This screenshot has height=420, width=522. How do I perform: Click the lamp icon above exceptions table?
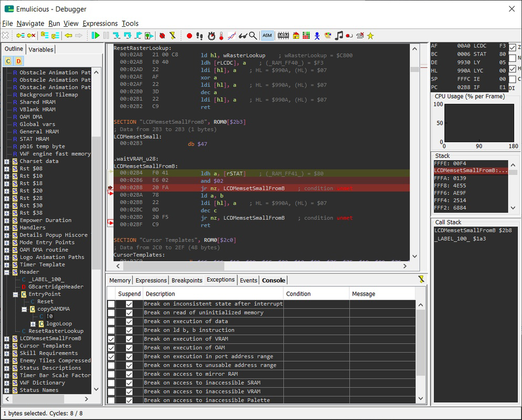pyautogui.click(x=421, y=279)
